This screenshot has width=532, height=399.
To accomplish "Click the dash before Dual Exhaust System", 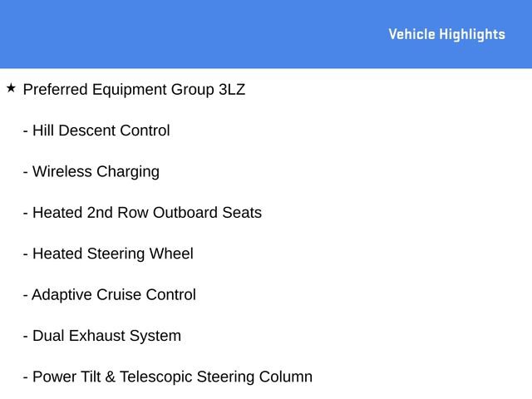I will tap(26, 337).
